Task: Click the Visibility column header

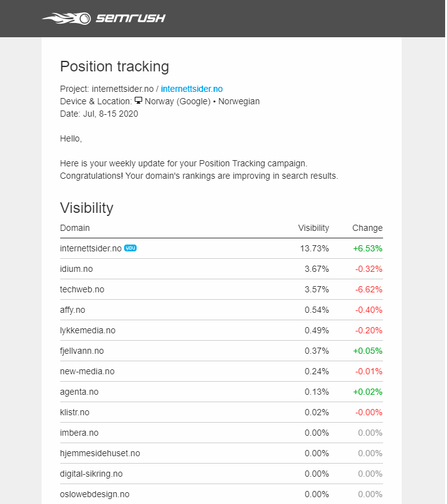Action: [314, 228]
